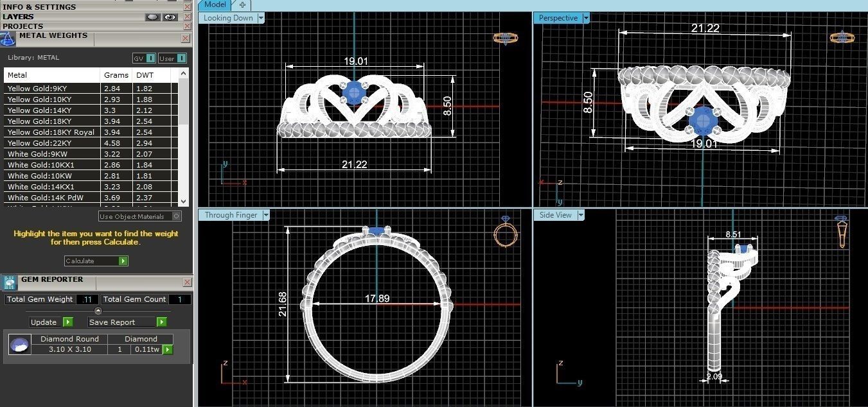Image resolution: width=868 pixels, height=407 pixels.
Task: Open the Perspective viewport dropdown
Action: tap(586, 18)
